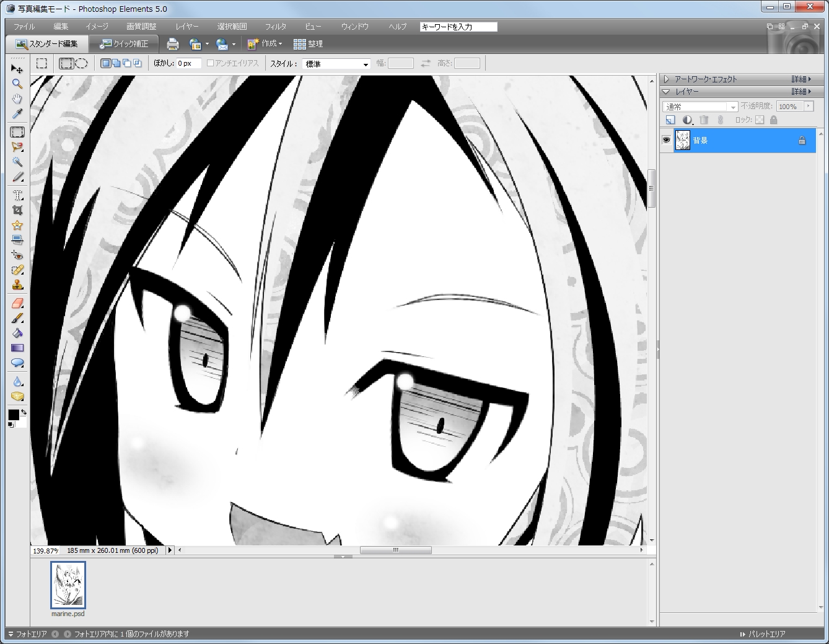Select the Clone Stamp tool

tap(17, 285)
